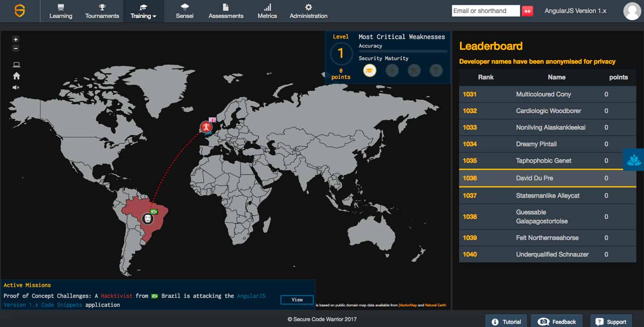Click the red impersonate glasses button

[527, 11]
